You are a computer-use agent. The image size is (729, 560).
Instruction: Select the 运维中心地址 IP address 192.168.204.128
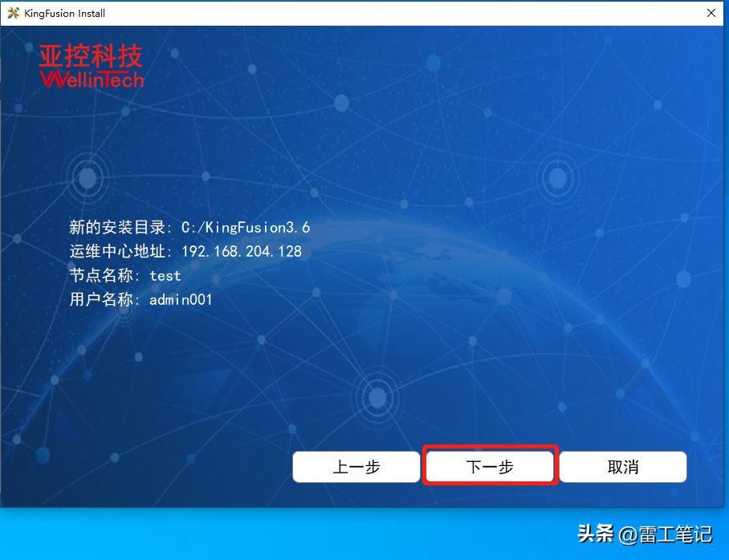[x=241, y=251]
